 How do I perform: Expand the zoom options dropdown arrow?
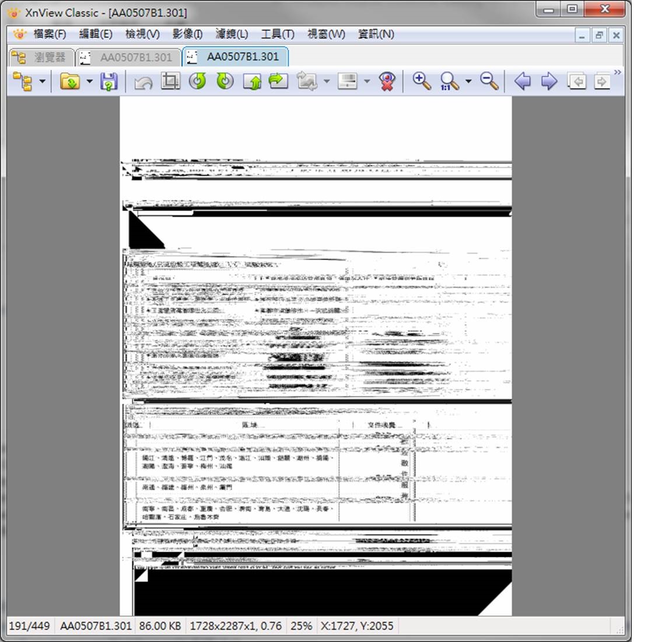(x=468, y=81)
